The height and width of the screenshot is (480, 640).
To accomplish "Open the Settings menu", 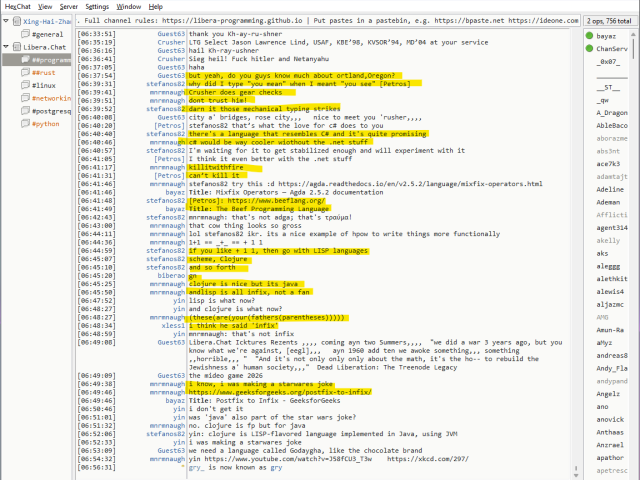I will pos(97,6).
